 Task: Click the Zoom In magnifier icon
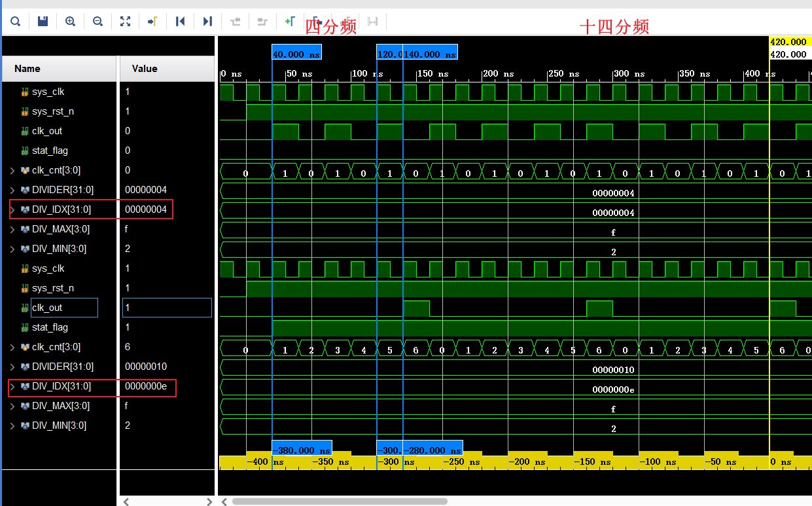[x=70, y=22]
